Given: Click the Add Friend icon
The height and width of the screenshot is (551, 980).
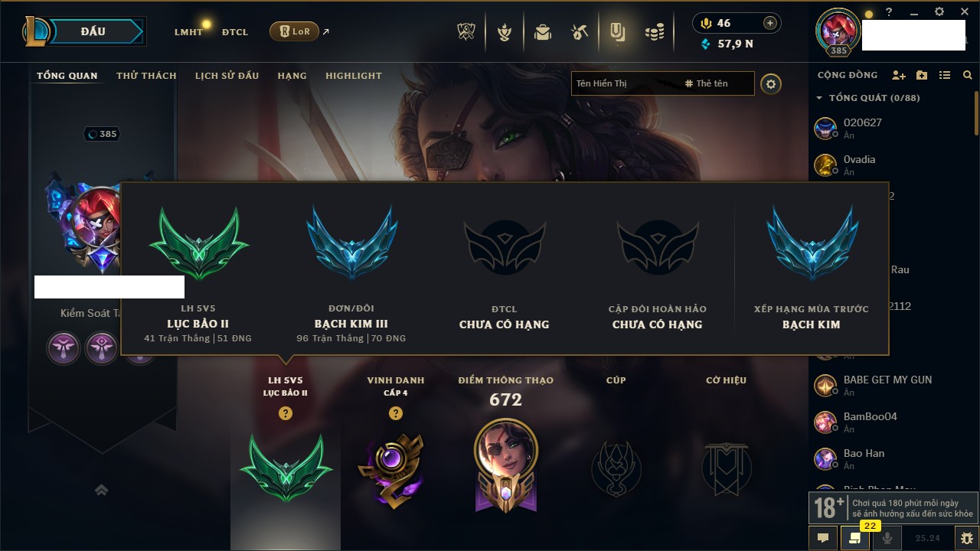Looking at the screenshot, I should (x=899, y=75).
